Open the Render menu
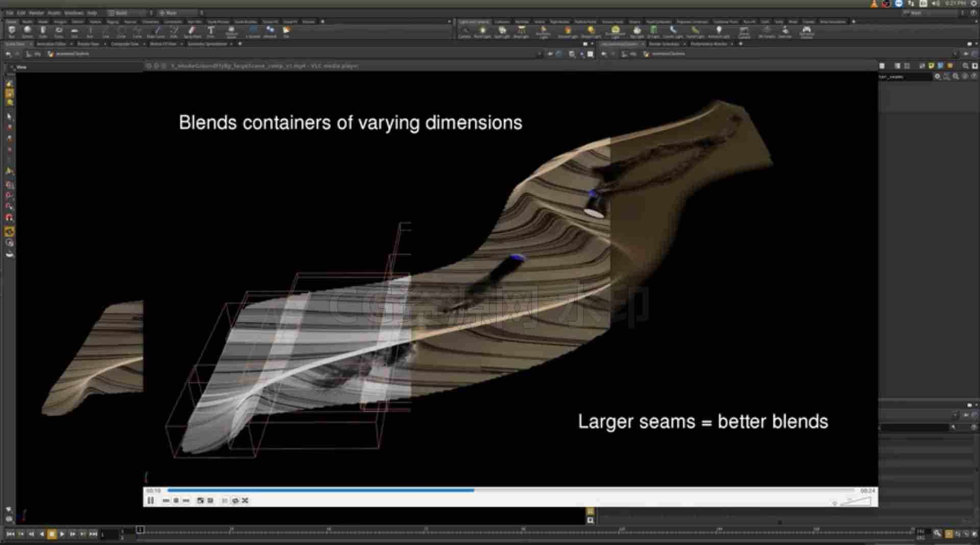Image resolution: width=980 pixels, height=545 pixels. pos(36,13)
